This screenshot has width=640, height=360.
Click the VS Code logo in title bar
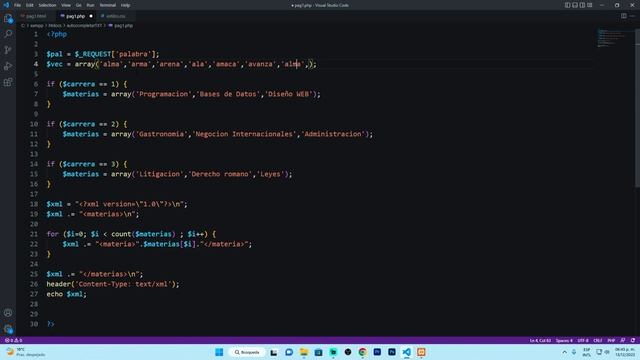[6, 5]
